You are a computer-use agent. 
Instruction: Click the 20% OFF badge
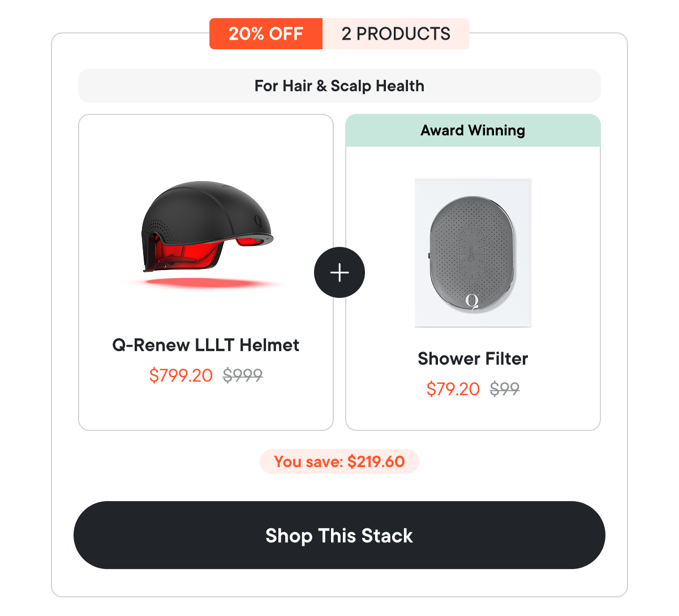click(x=265, y=34)
